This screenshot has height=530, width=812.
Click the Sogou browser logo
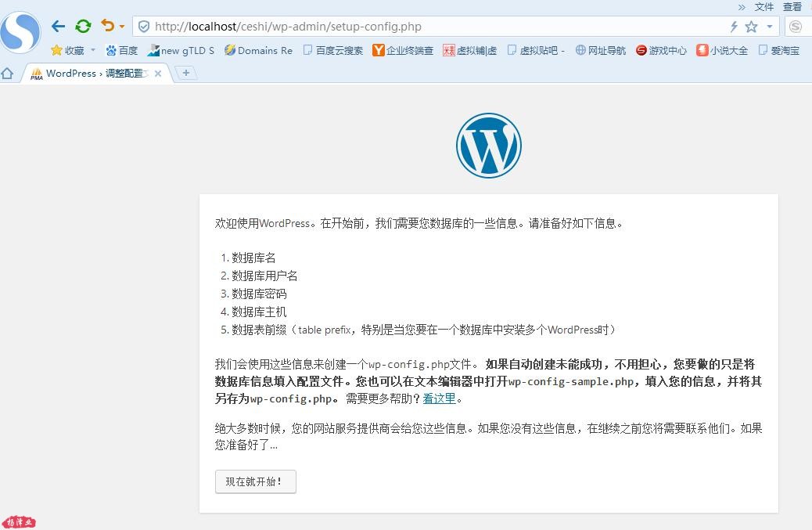pos(20,32)
